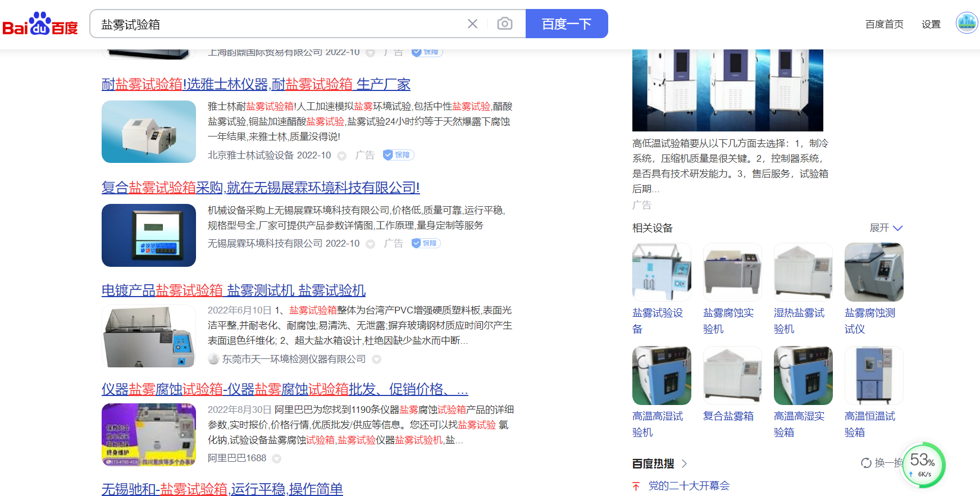Click the 百度一下 search button

[567, 24]
